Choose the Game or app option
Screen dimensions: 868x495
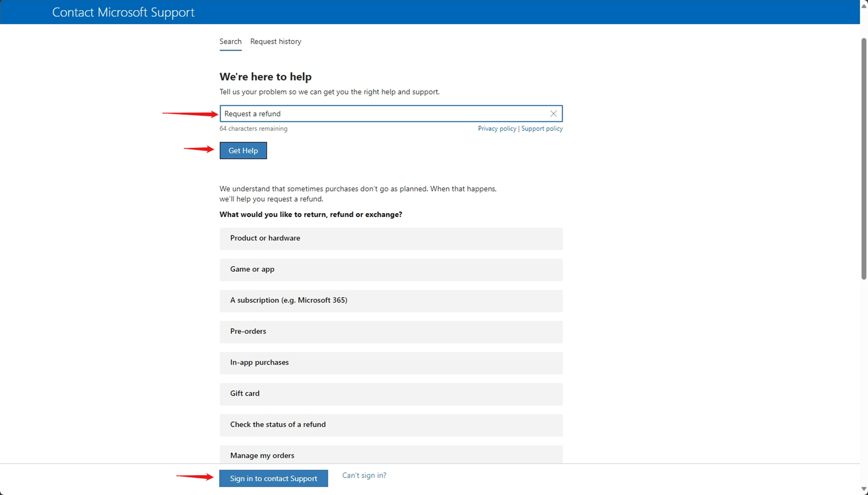(x=391, y=269)
